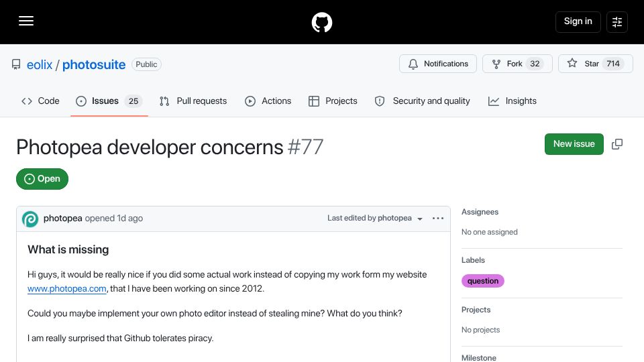This screenshot has width=644, height=362.
Task: Click the issue title Photopea developer concerns
Action: pos(150,147)
